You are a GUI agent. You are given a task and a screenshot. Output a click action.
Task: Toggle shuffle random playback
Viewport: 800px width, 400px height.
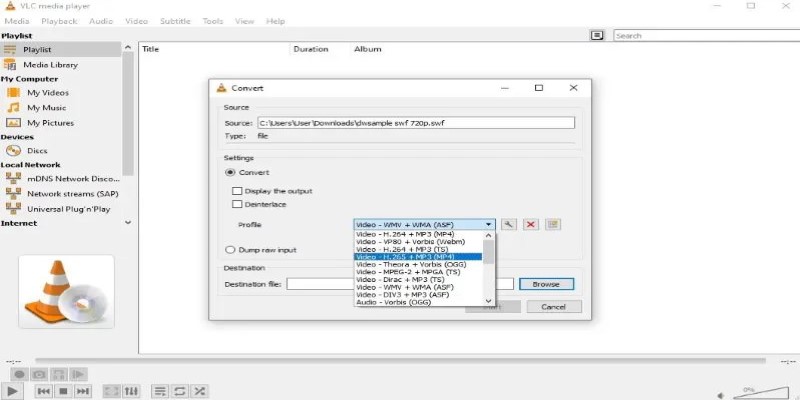click(199, 391)
